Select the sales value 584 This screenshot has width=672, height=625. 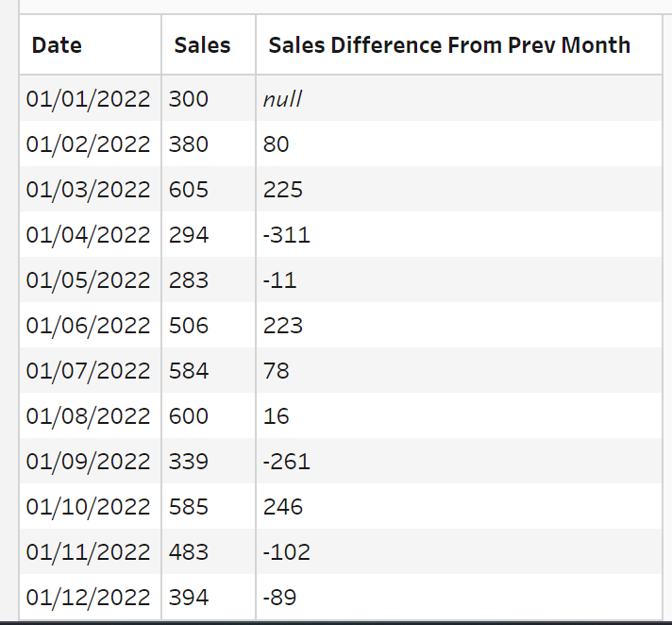point(189,371)
